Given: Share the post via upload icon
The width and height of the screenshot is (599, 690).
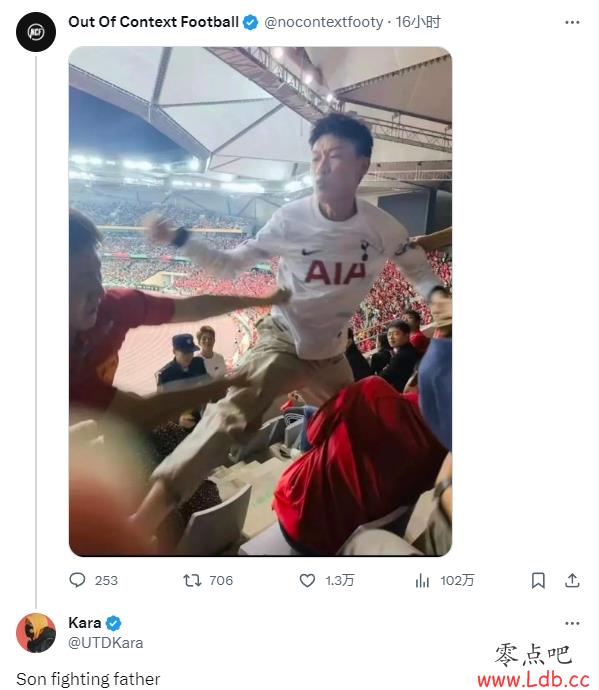Looking at the screenshot, I should [x=572, y=580].
